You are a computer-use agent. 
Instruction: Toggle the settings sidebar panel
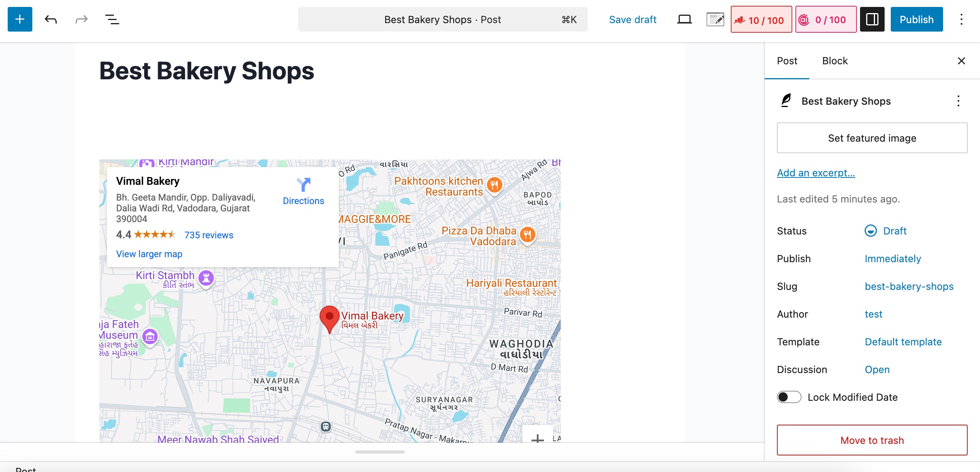pyautogui.click(x=872, y=19)
